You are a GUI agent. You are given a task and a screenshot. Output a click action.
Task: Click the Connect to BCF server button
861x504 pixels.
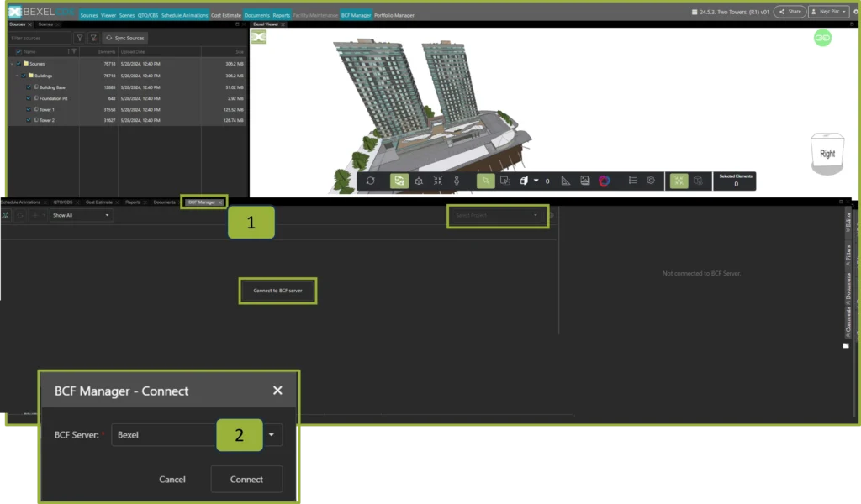click(x=277, y=291)
